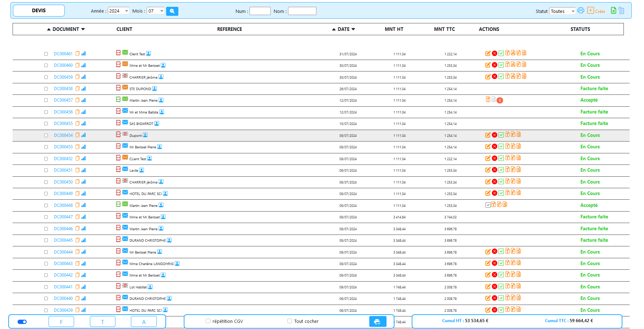
Task: Click the T document icon for DC000457
Action: (488, 99)
